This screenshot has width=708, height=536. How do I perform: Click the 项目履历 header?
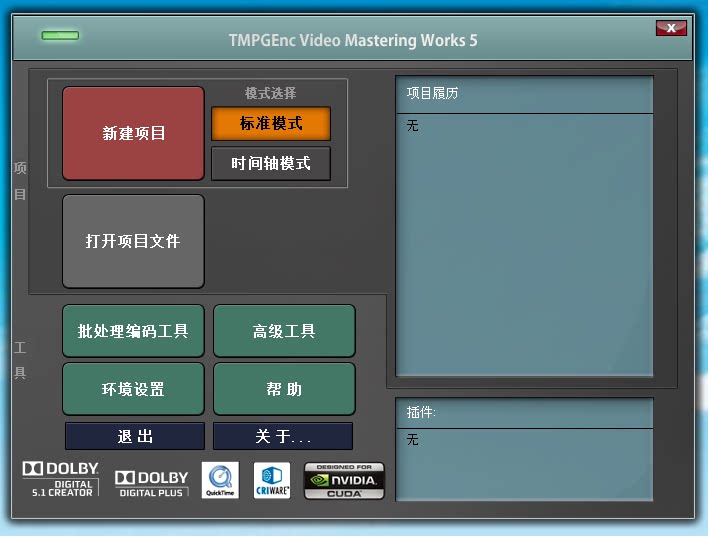(x=433, y=93)
